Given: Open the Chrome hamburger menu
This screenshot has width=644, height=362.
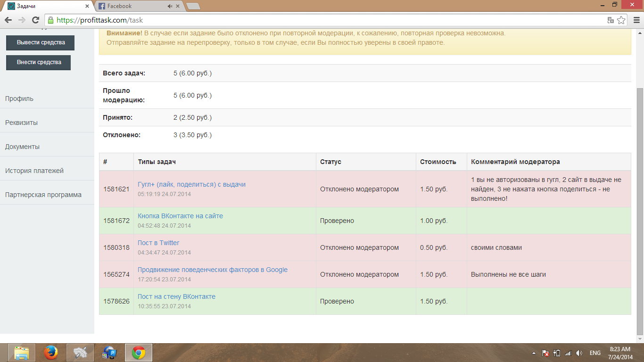Looking at the screenshot, I should pos(636,20).
